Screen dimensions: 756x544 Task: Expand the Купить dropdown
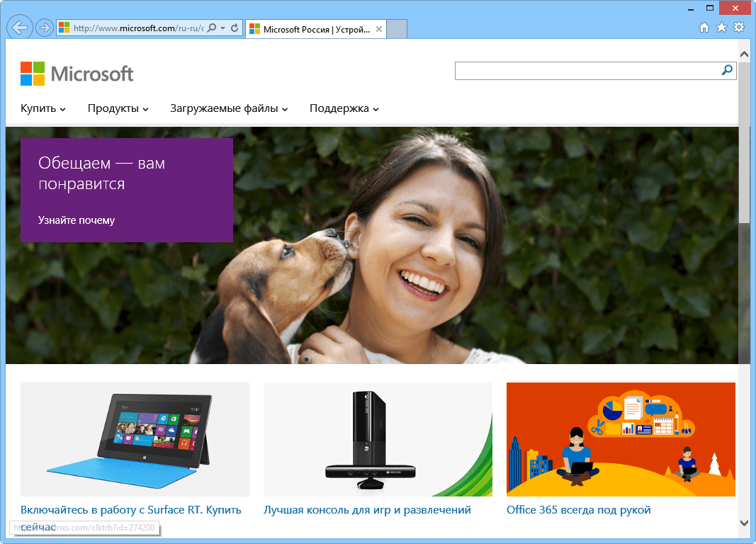[43, 108]
